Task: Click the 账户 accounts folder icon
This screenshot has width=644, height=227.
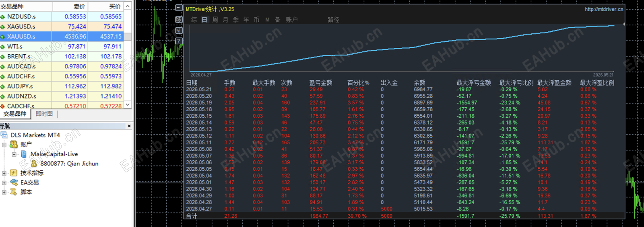Action: (14, 144)
